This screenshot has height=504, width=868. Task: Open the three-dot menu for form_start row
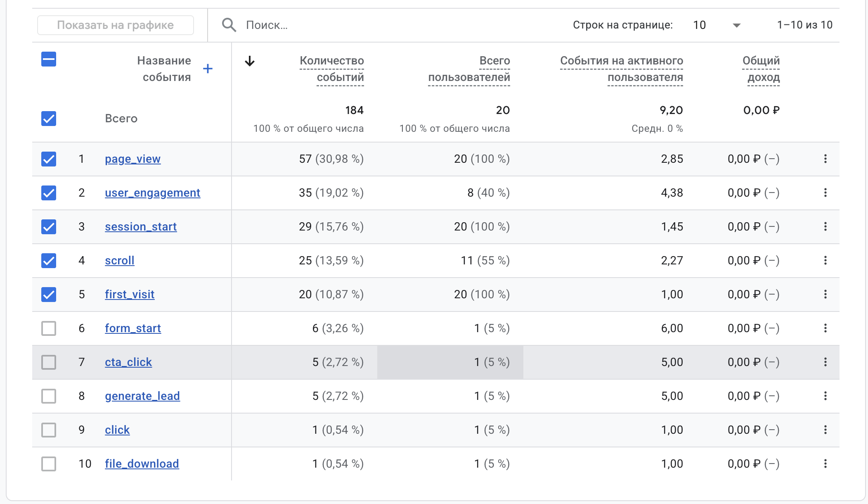(825, 328)
